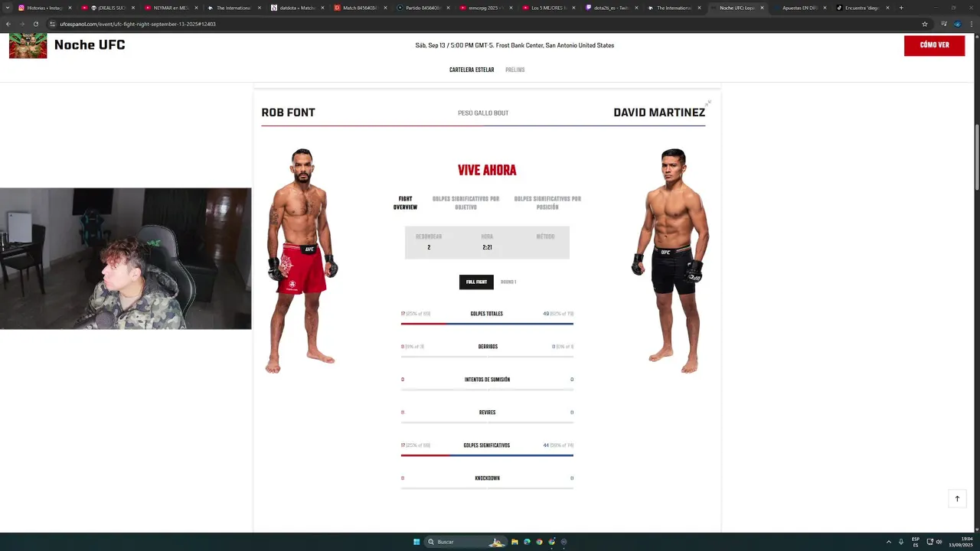The image size is (980, 551).
Task: Click the taskbar Buscar search box
Action: pos(467,542)
